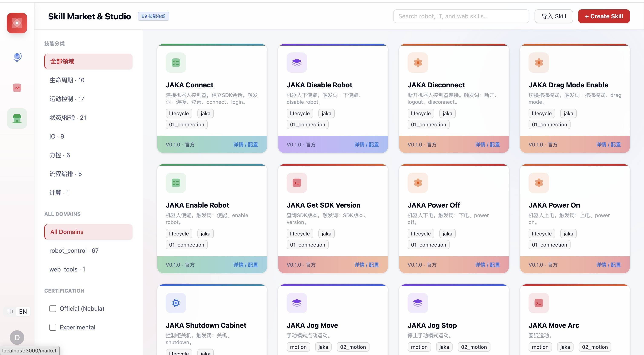Enable the Official (Nebula) checkbox

(53, 309)
